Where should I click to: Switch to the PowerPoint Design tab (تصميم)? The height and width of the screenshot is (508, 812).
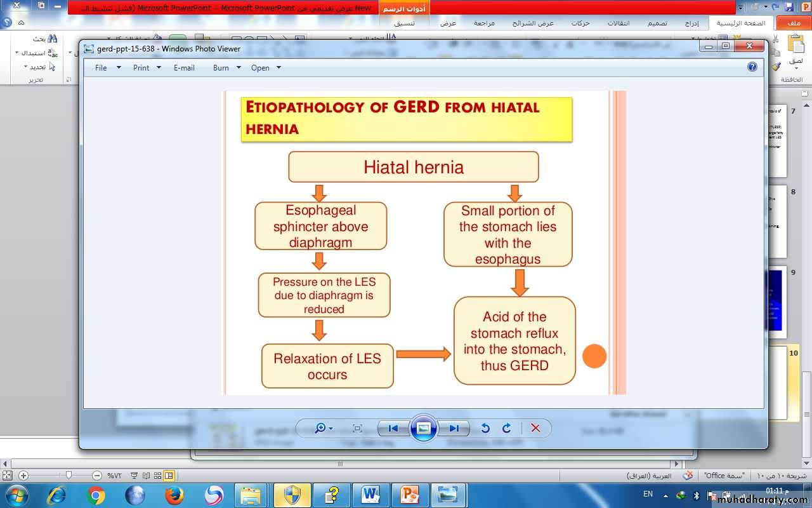[657, 23]
